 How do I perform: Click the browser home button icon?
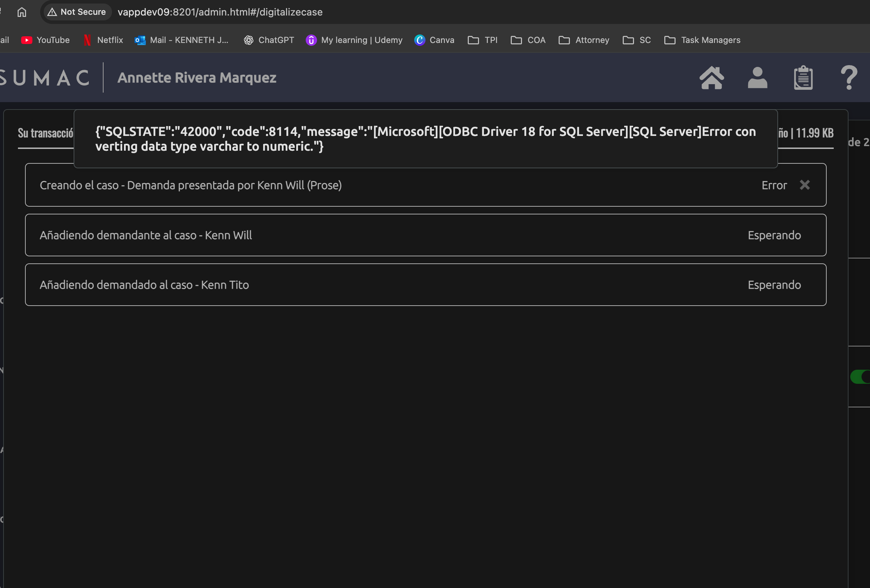tap(22, 12)
